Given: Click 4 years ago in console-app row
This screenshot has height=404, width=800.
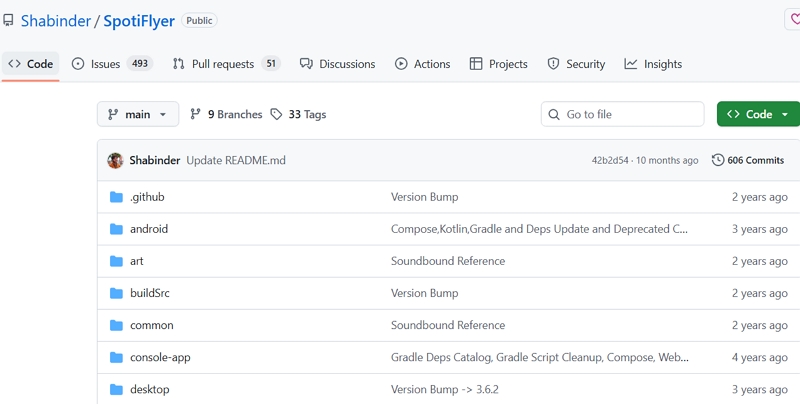Looking at the screenshot, I should tap(760, 358).
